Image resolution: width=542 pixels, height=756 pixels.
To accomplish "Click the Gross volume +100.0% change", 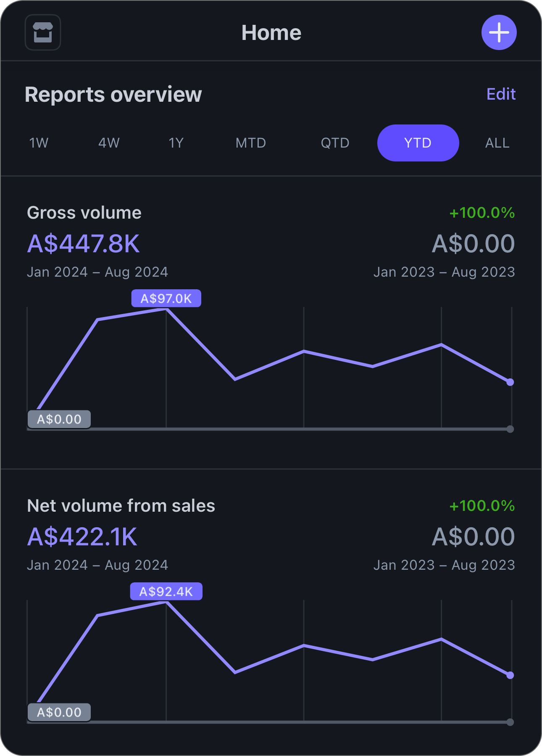I will pyautogui.click(x=482, y=213).
